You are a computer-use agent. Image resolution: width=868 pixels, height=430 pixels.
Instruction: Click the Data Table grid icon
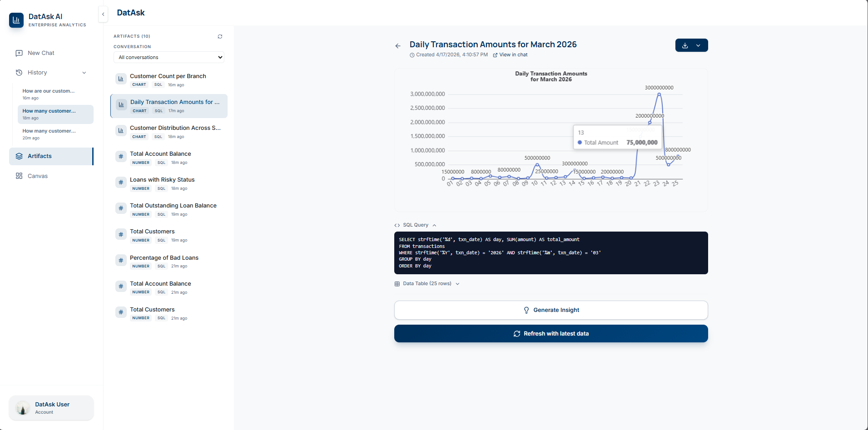point(397,284)
